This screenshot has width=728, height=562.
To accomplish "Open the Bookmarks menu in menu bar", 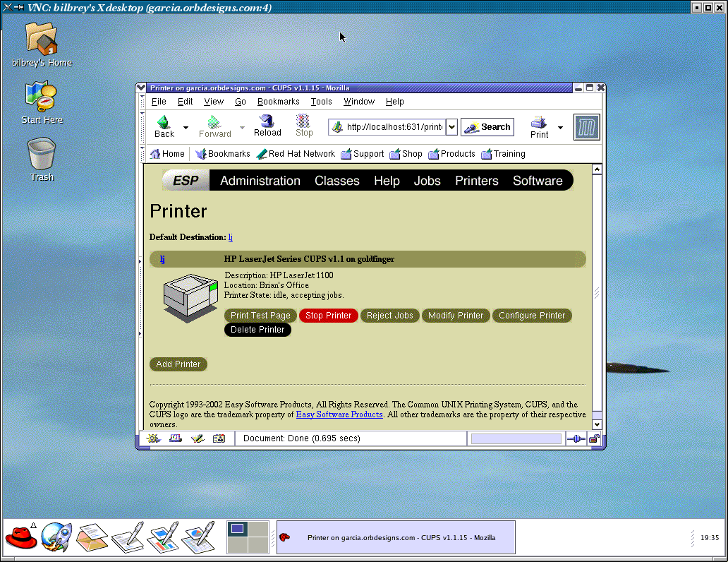I will tap(278, 102).
